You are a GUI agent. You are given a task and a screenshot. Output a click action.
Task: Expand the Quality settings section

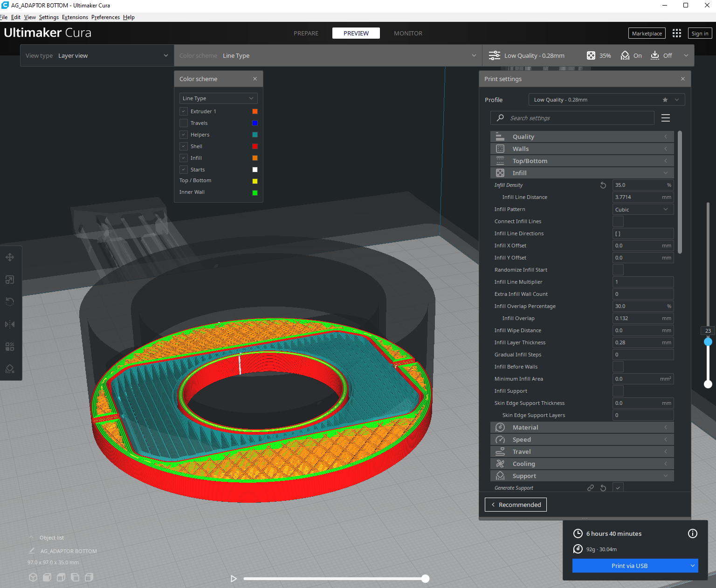click(582, 137)
